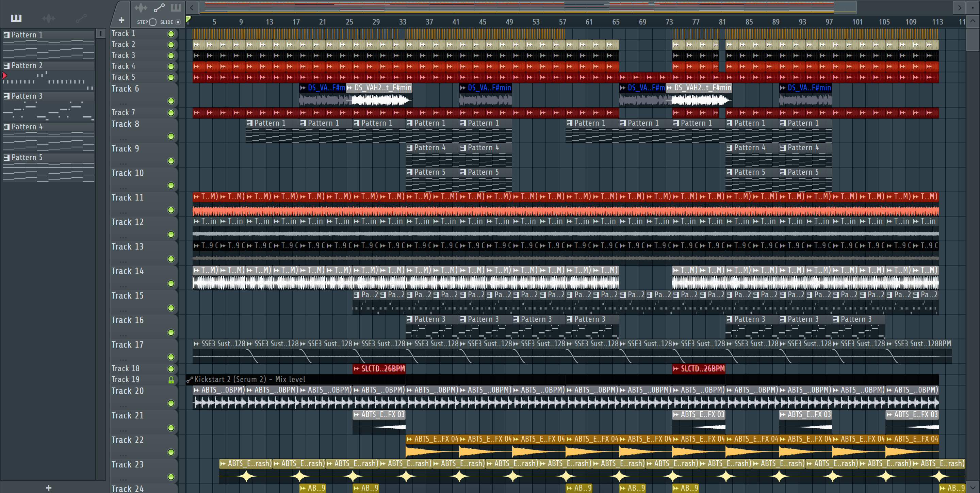
Task: Click the Kickstart 2 automation clip icon
Action: (190, 379)
